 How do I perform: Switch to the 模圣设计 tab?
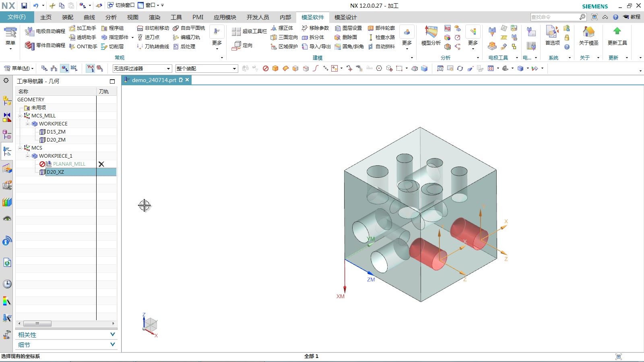[345, 17]
